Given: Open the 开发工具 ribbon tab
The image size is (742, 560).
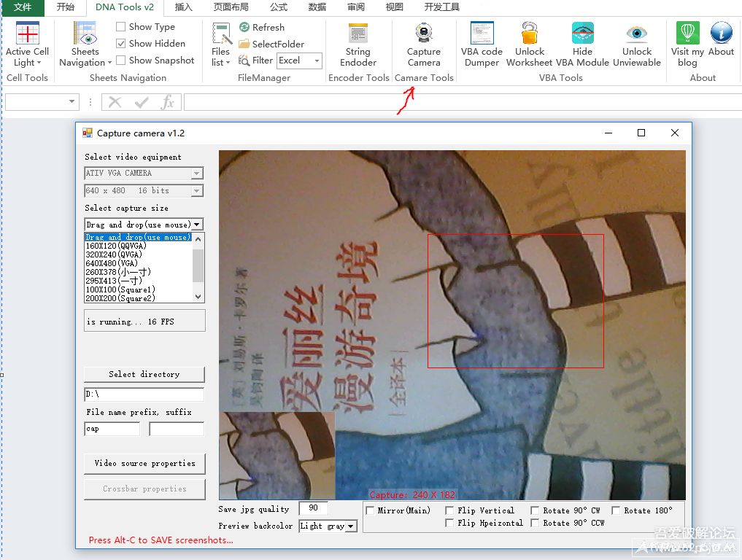Looking at the screenshot, I should tap(441, 7).
